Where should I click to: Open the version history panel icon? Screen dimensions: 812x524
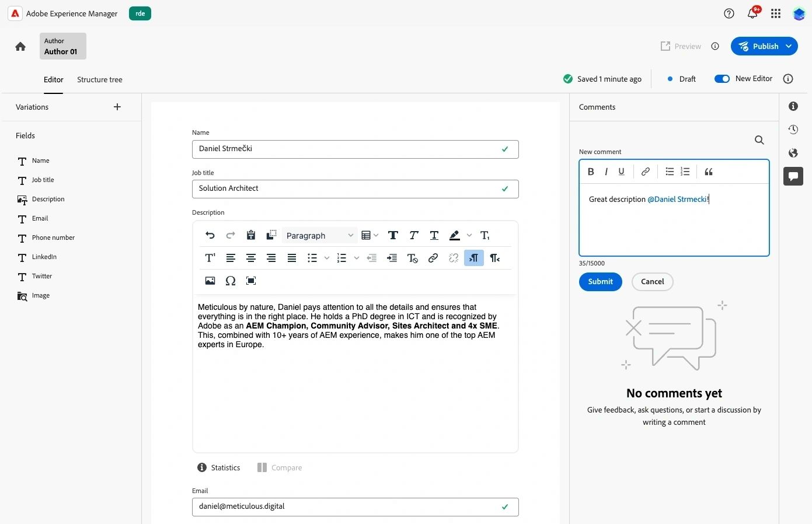pos(793,130)
